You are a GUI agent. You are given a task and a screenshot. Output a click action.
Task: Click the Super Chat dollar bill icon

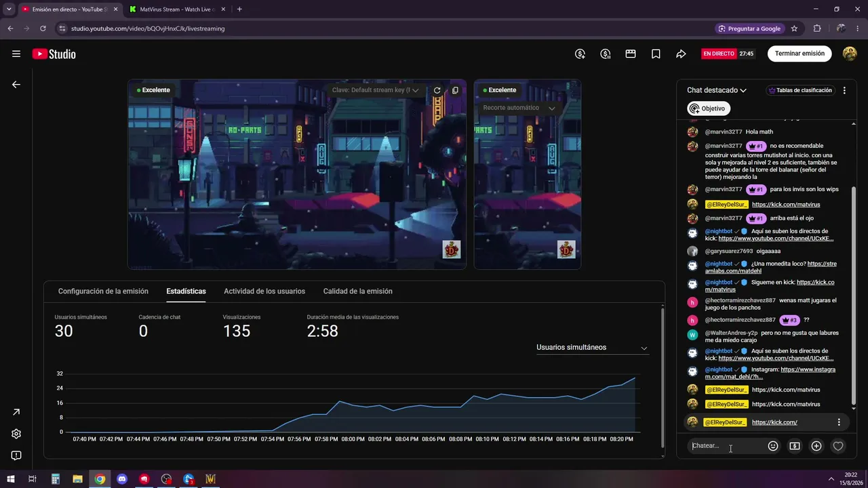click(x=795, y=446)
